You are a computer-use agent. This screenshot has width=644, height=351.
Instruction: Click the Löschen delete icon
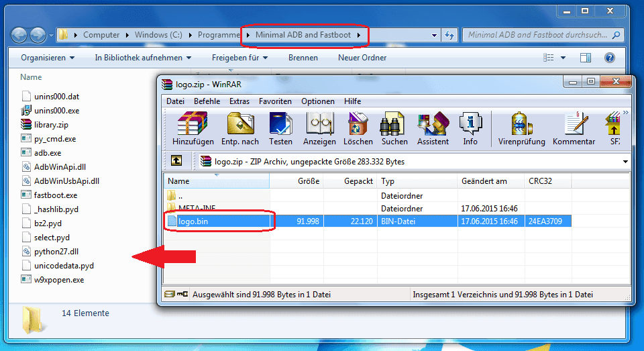[358, 129]
